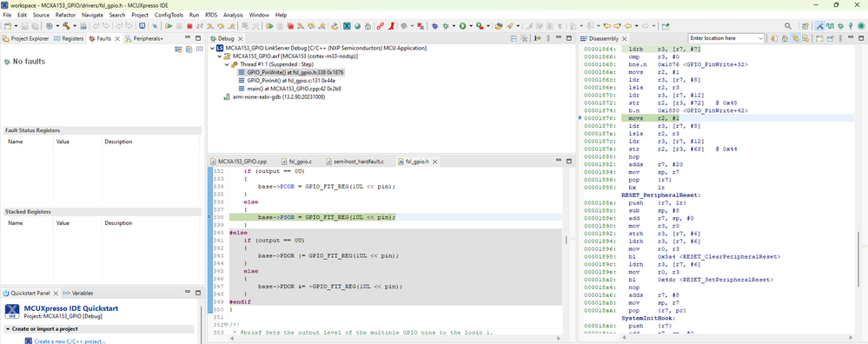The width and height of the screenshot is (868, 344).
Task: Click the Disassembly view menu icon
Action: 840,38
